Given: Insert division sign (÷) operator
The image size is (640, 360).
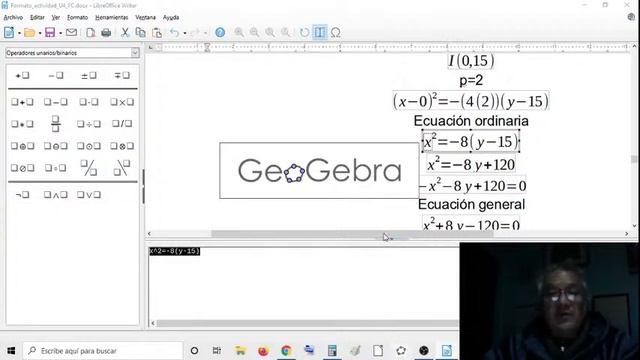Looking at the screenshot, I should pyautogui.click(x=89, y=124).
